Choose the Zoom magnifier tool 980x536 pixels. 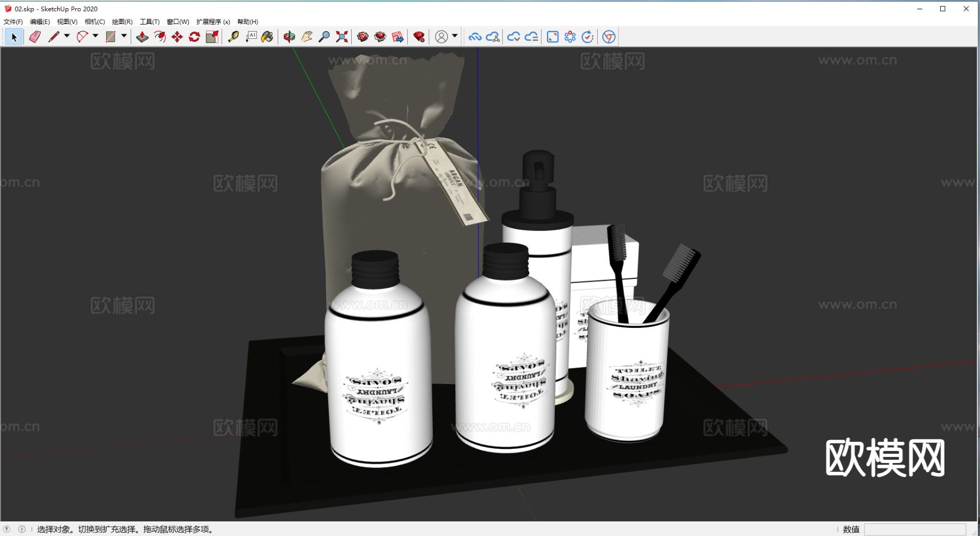point(324,37)
